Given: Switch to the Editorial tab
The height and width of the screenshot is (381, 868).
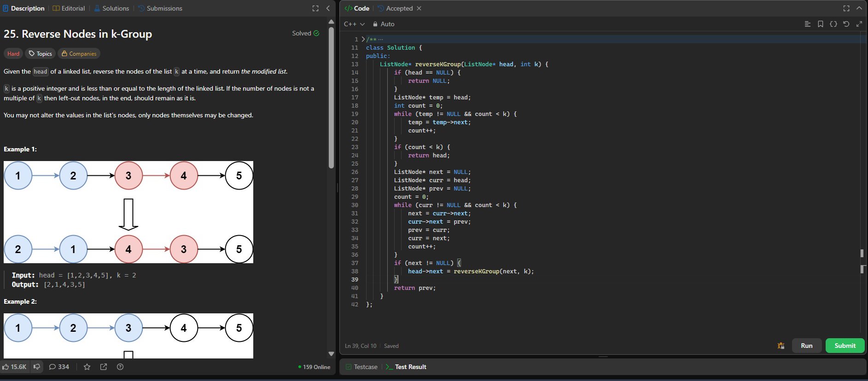Looking at the screenshot, I should (69, 8).
